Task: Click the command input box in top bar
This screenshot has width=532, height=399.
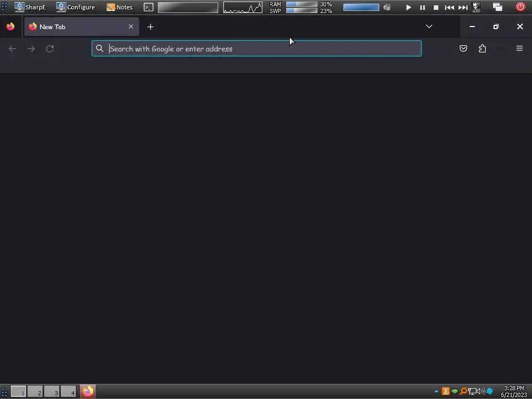Action: (188, 7)
